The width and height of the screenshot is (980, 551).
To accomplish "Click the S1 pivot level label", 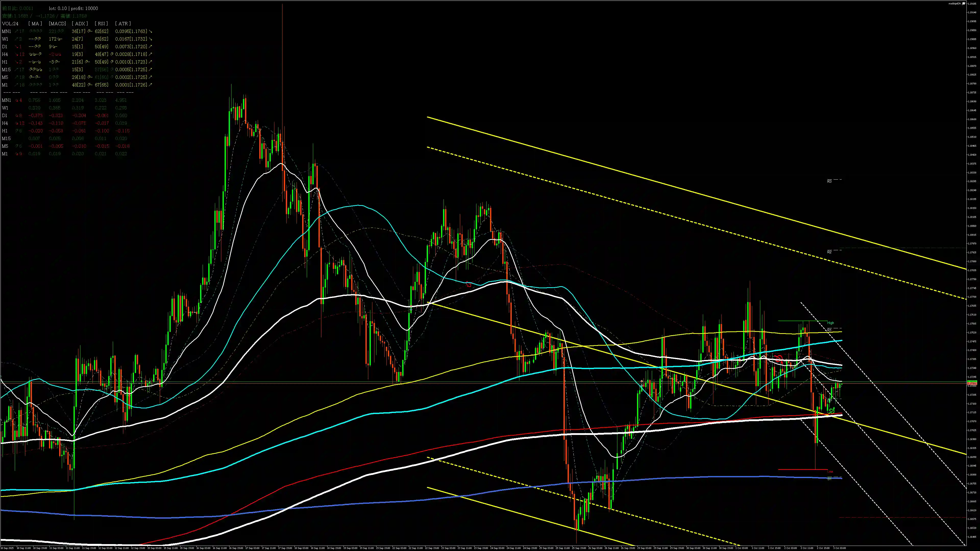I will [829, 479].
